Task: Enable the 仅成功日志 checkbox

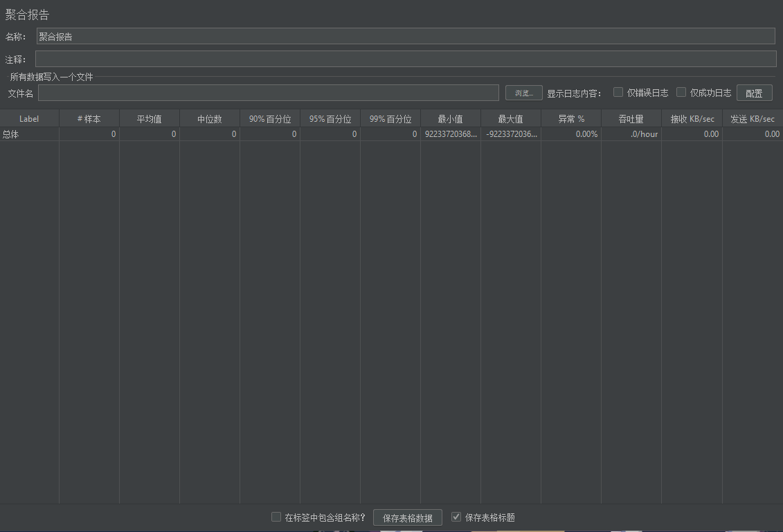Action: pyautogui.click(x=681, y=92)
